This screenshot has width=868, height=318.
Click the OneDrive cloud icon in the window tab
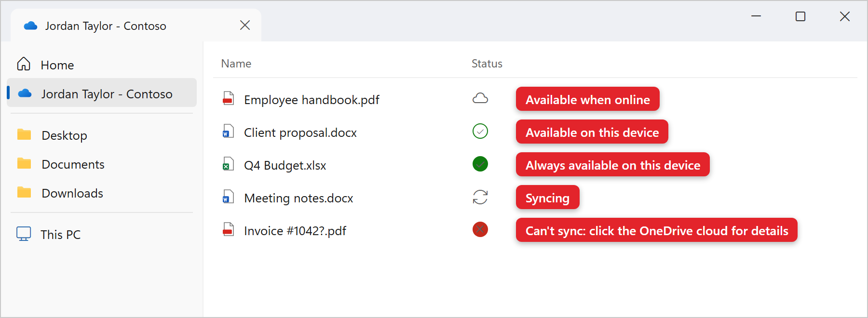click(x=31, y=26)
